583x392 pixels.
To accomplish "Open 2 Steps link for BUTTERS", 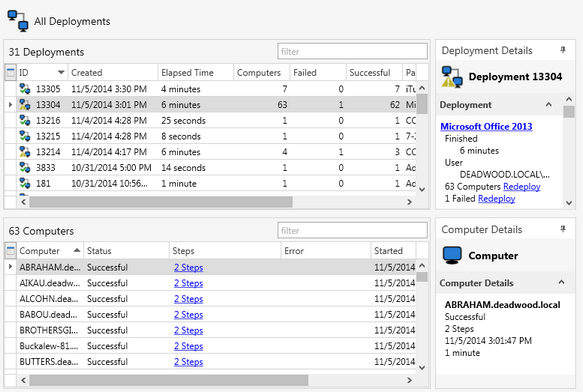I will click(x=189, y=362).
